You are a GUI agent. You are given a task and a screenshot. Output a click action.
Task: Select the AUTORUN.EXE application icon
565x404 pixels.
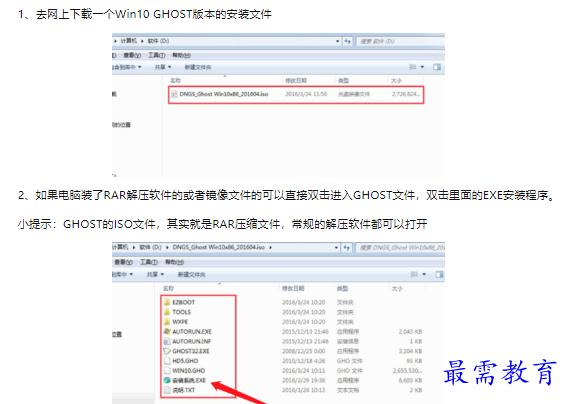click(167, 331)
